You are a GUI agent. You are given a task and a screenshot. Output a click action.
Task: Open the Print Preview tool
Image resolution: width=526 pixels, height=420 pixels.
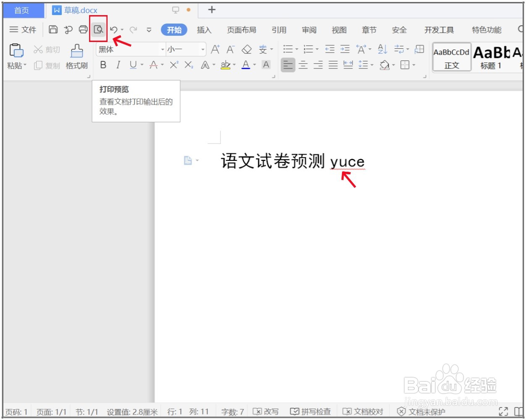(98, 29)
